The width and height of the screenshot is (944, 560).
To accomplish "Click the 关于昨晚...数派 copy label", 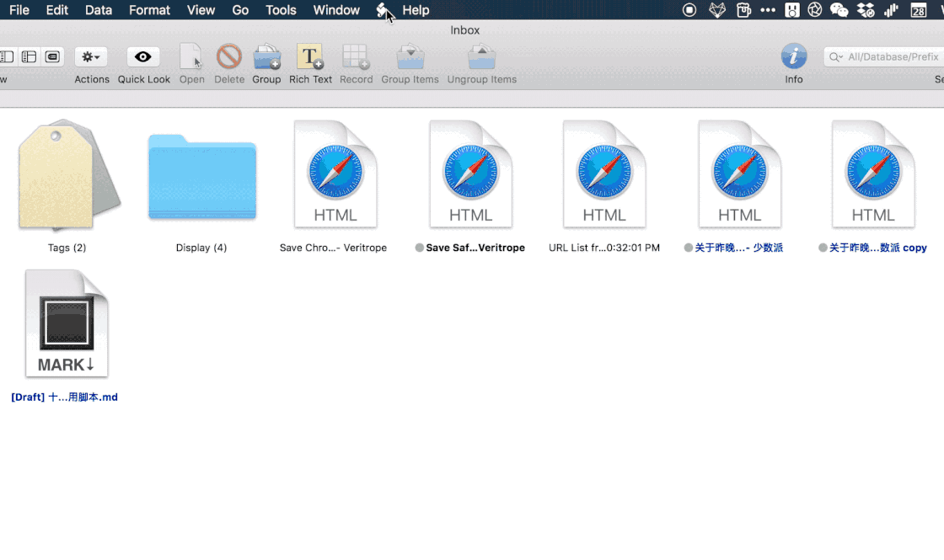I will (877, 248).
